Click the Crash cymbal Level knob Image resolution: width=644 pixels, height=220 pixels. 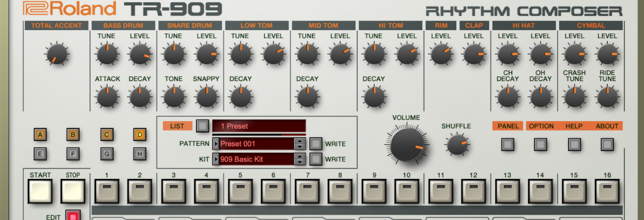coord(574,54)
